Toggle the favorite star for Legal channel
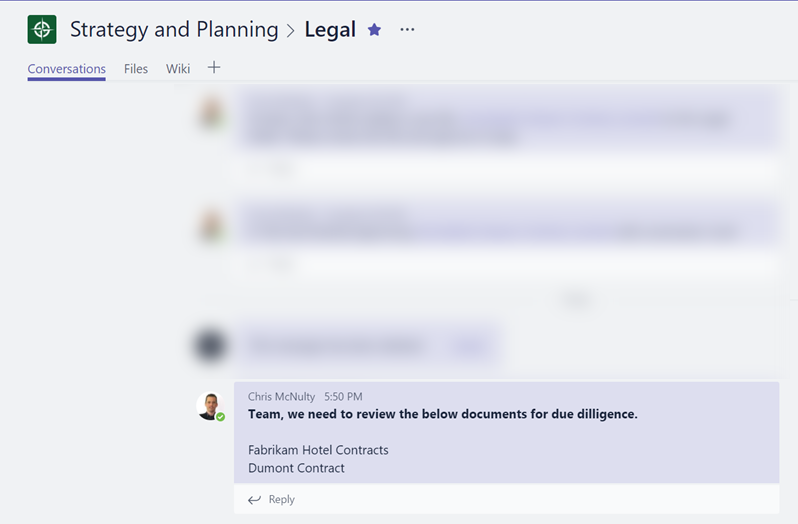 (374, 30)
